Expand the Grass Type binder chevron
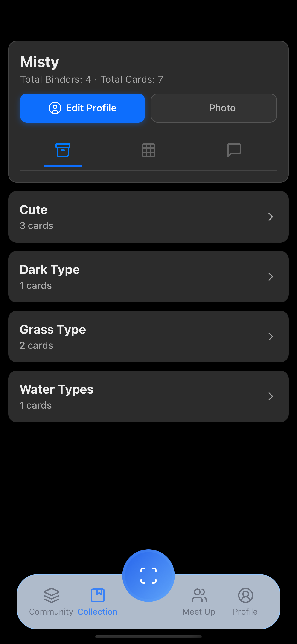 click(271, 337)
